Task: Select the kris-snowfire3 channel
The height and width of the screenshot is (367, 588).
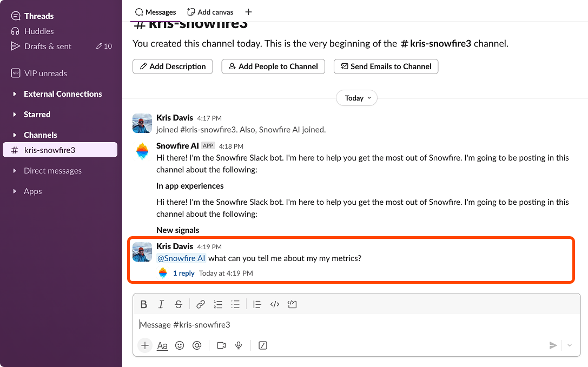Action: point(60,150)
